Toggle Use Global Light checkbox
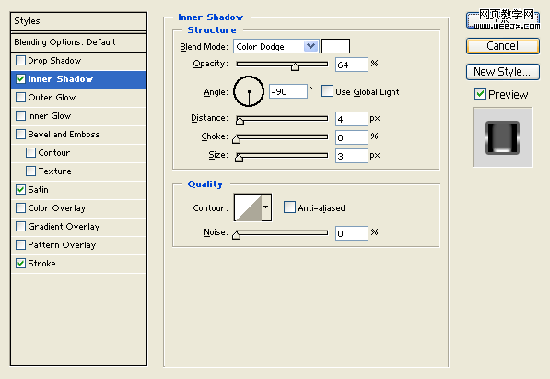 point(327,91)
